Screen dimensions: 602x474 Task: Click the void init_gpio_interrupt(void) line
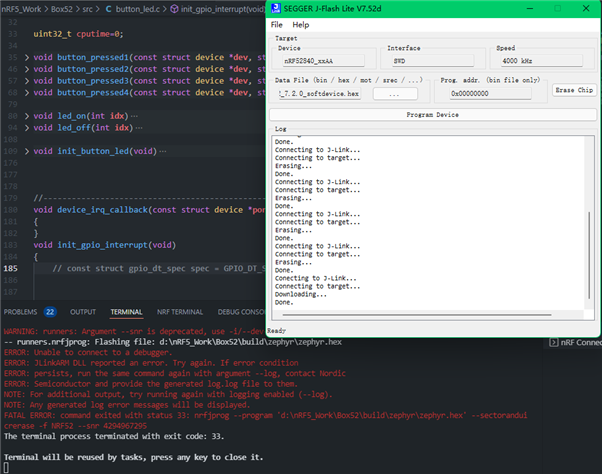tap(104, 245)
